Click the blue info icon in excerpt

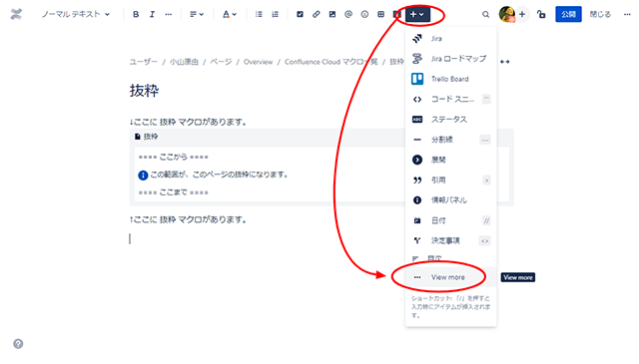pyautogui.click(x=143, y=176)
